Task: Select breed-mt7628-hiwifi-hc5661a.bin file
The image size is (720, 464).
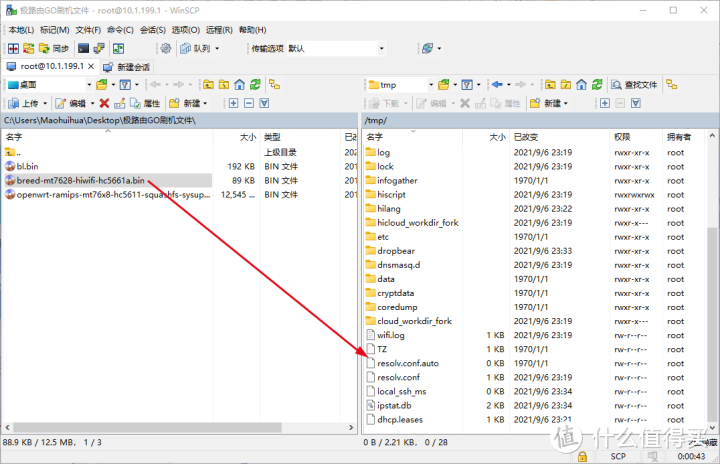Action: 80,181
